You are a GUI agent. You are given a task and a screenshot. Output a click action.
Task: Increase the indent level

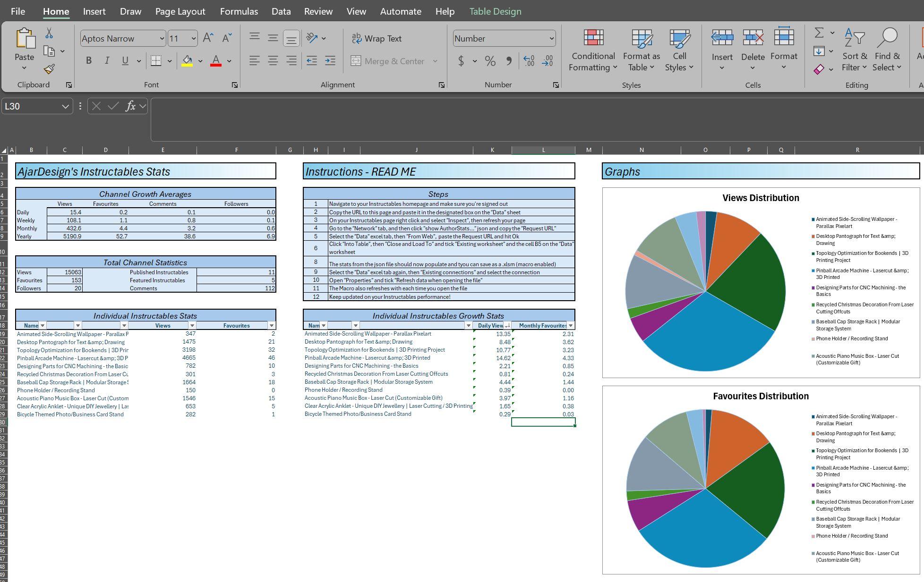pos(330,60)
